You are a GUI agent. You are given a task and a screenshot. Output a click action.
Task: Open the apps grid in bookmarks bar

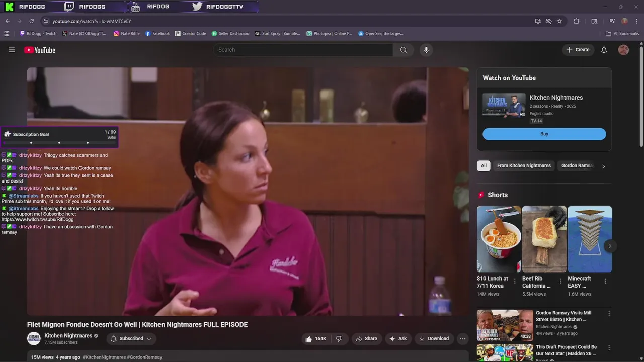pos(7,34)
